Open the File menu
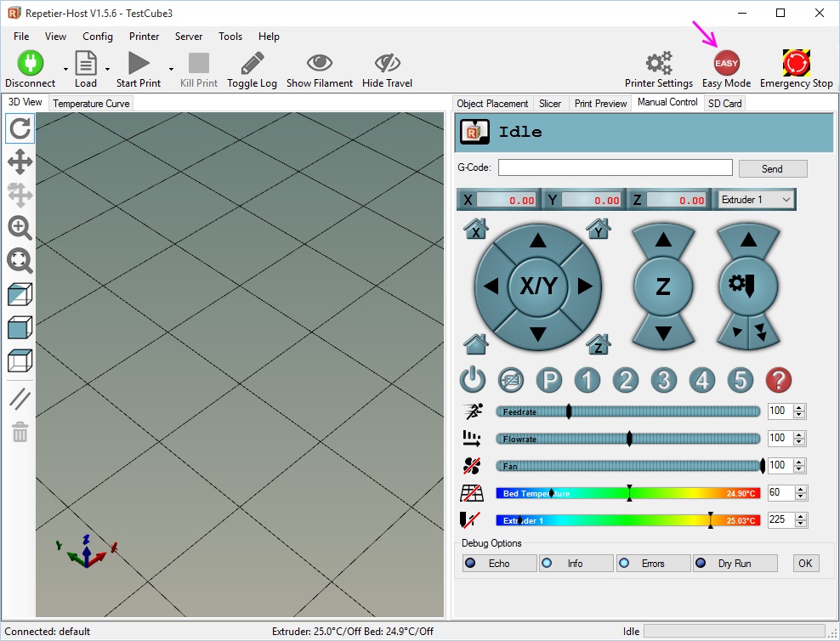The height and width of the screenshot is (641, 840). [21, 37]
